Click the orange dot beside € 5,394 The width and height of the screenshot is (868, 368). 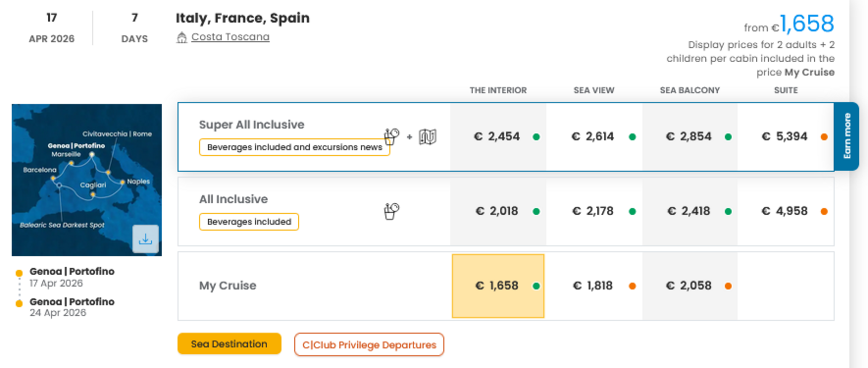pyautogui.click(x=824, y=137)
